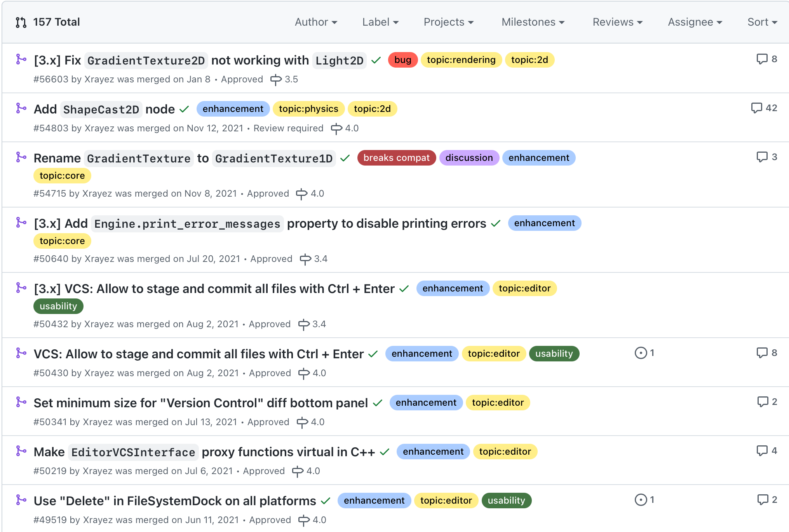This screenshot has height=532, width=789.
Task: Open the 3 comments on GradientTexture1D PR
Action: click(x=766, y=157)
